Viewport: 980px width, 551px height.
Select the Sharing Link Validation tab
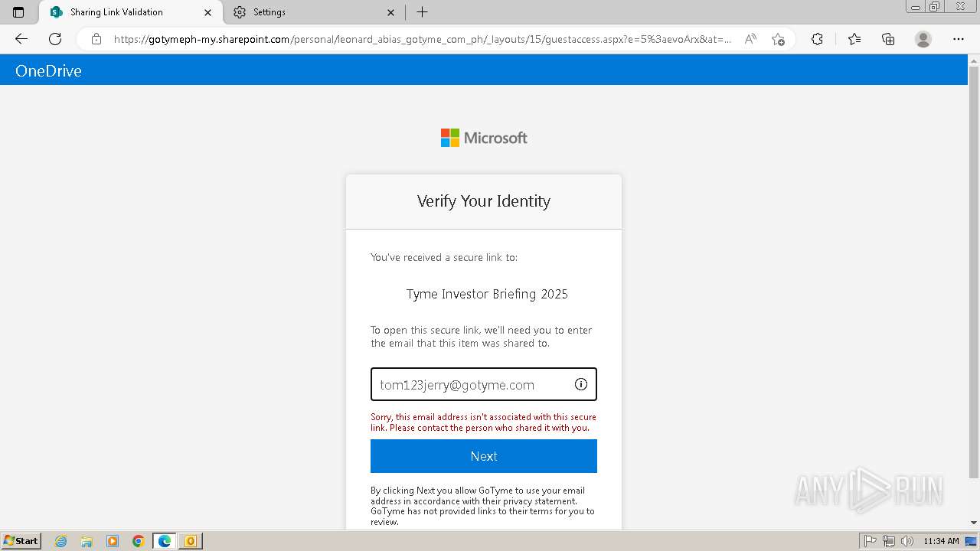tap(122, 12)
